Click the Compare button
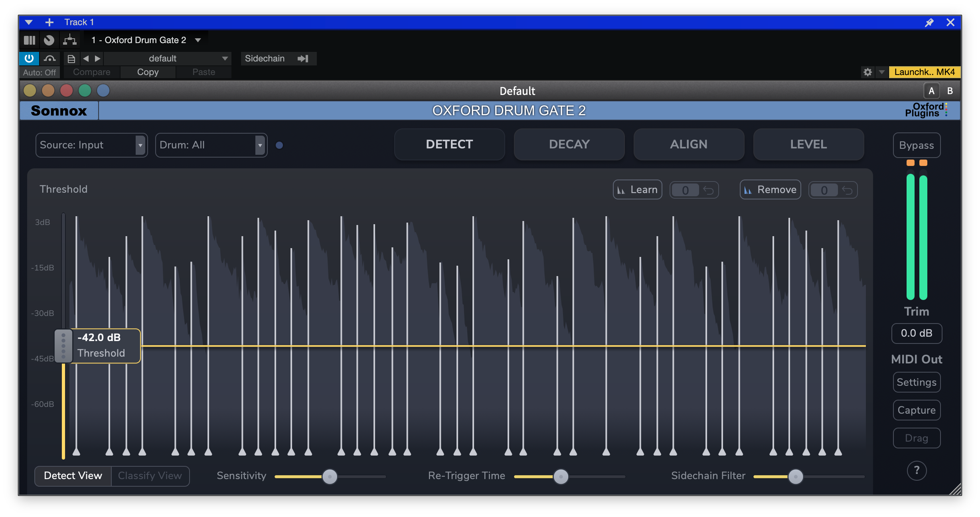This screenshot has width=980, height=517. [x=92, y=72]
